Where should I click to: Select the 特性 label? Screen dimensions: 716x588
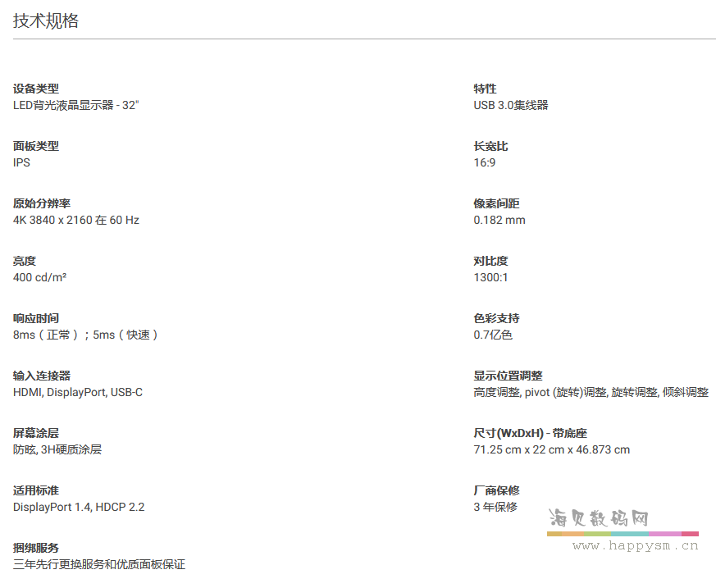[485, 89]
